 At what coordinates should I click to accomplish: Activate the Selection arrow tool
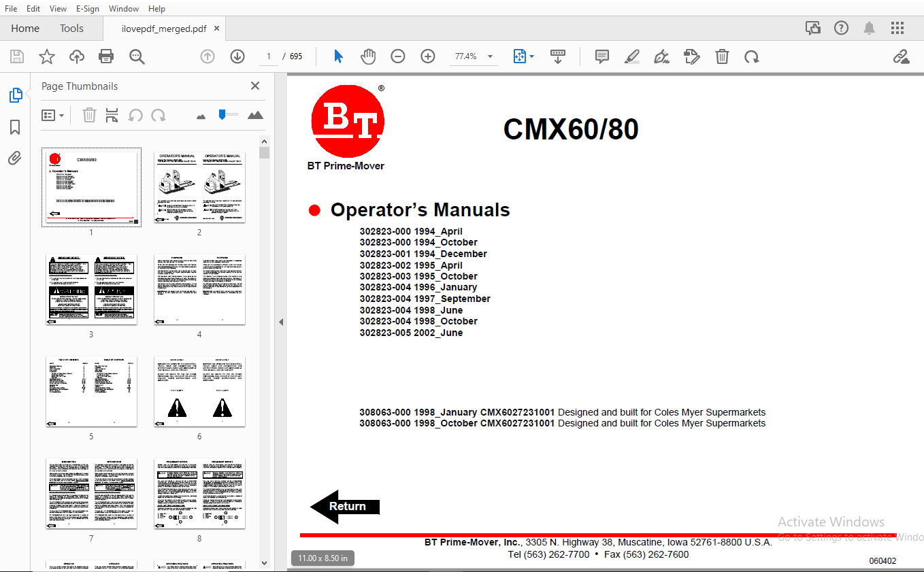[x=338, y=56]
